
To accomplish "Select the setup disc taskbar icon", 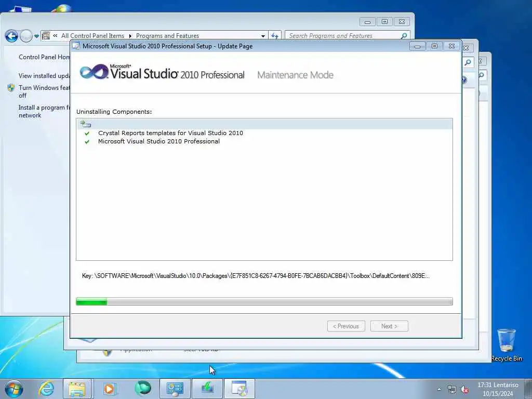I will point(240,389).
